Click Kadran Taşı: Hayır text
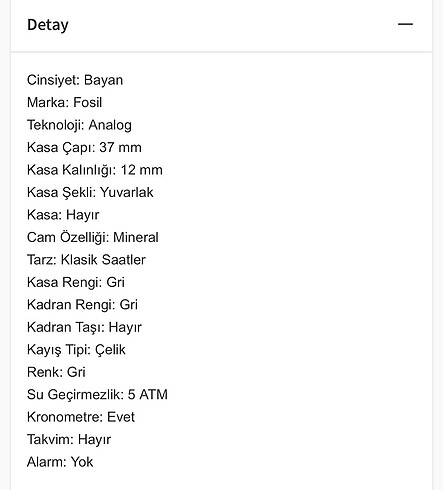443x490 pixels. (84, 327)
